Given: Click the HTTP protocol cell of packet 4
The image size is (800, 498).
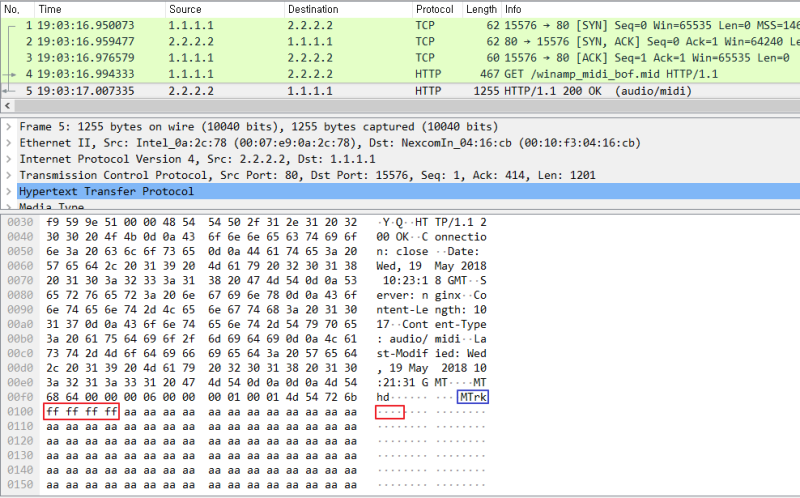Looking at the screenshot, I should pyautogui.click(x=428, y=74).
